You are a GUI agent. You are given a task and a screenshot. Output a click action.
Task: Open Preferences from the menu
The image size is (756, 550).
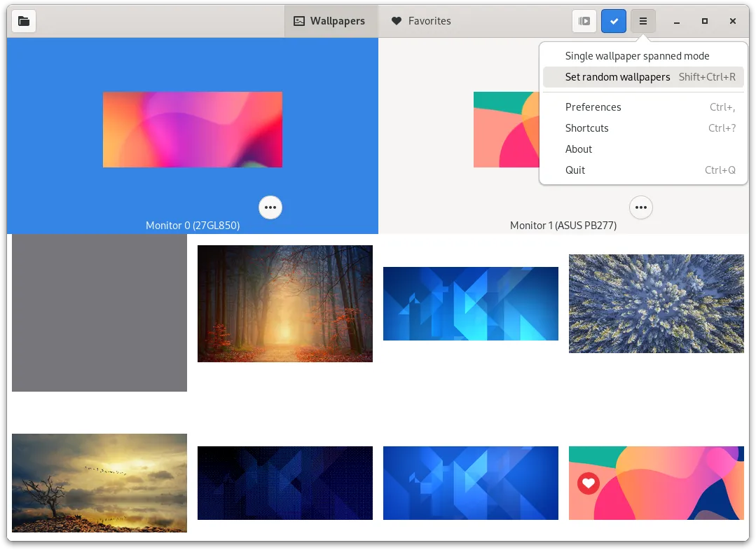pyautogui.click(x=593, y=106)
